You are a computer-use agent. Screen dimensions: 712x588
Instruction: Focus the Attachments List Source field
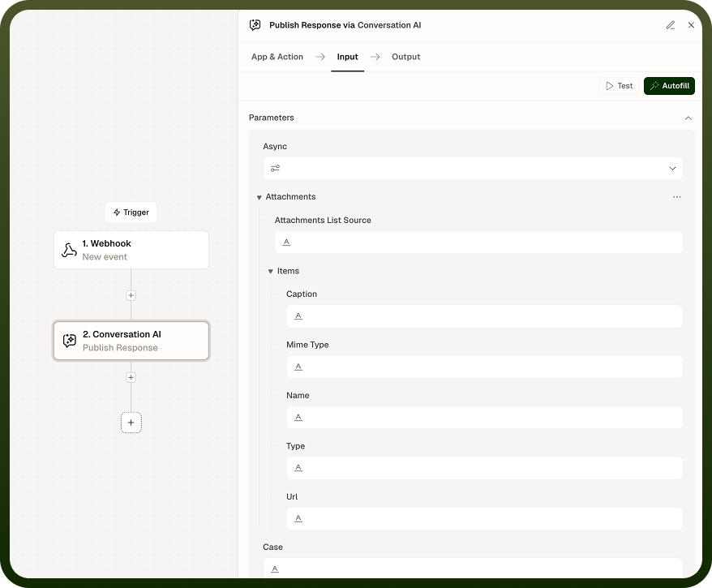[x=478, y=242]
